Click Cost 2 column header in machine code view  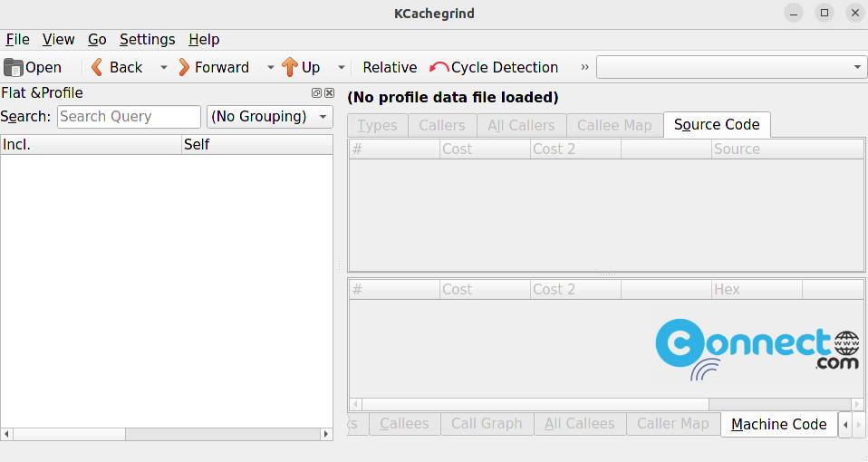pyautogui.click(x=575, y=289)
